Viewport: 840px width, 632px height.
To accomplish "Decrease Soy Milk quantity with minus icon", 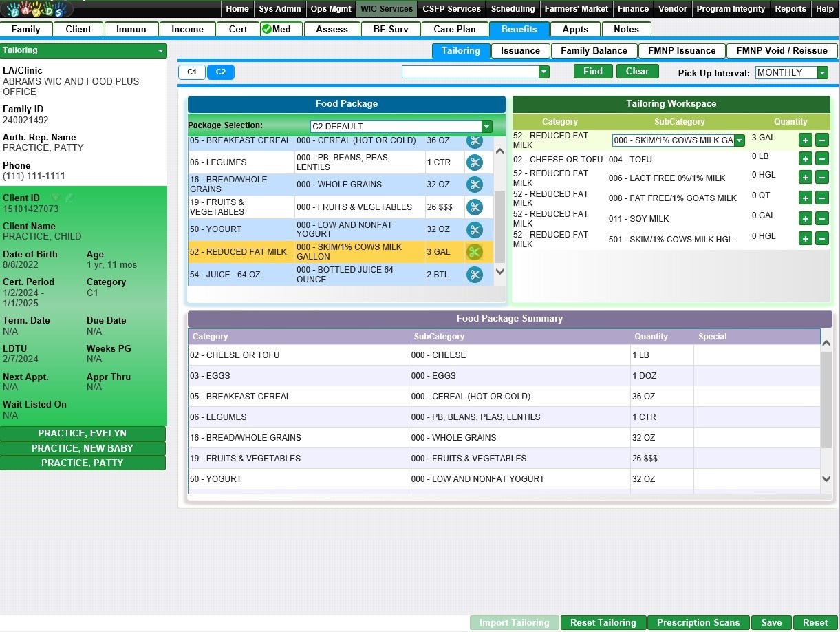I will [821, 218].
